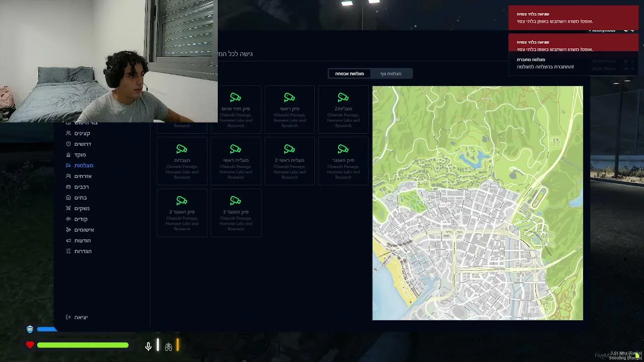This screenshot has width=644, height=362.
Task: Open the פיק האנגר camera card
Action: 343,161
